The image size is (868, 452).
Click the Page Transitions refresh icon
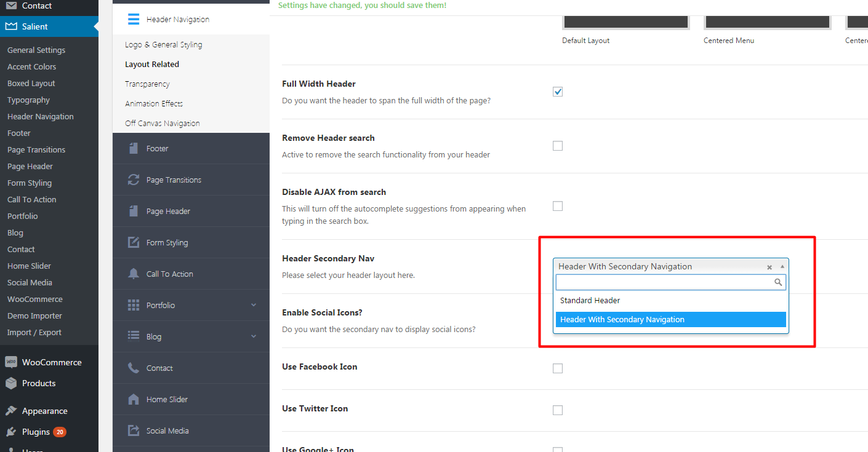click(x=133, y=180)
